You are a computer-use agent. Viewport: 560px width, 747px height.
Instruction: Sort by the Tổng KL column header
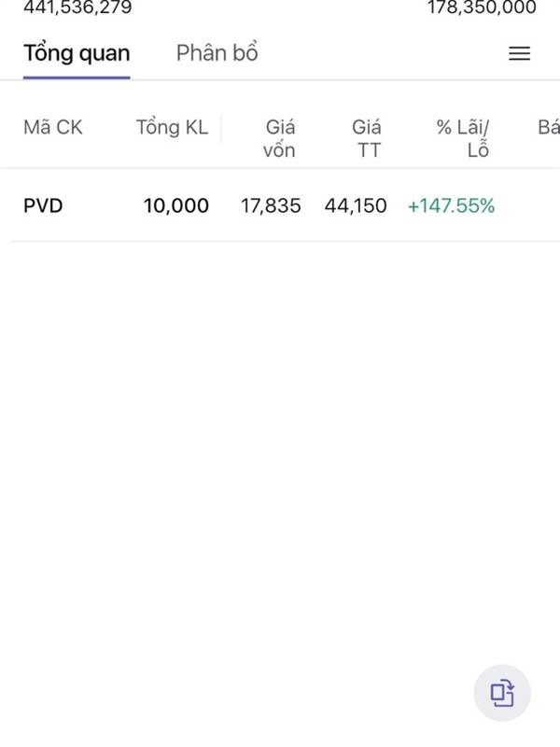(x=172, y=128)
